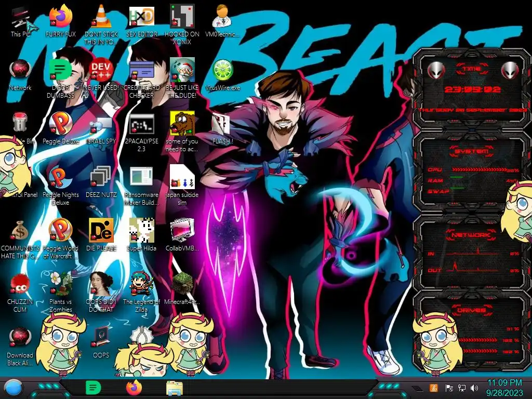The image size is (532, 399).
Task: Open green chat app in taskbar
Action: (x=94, y=388)
